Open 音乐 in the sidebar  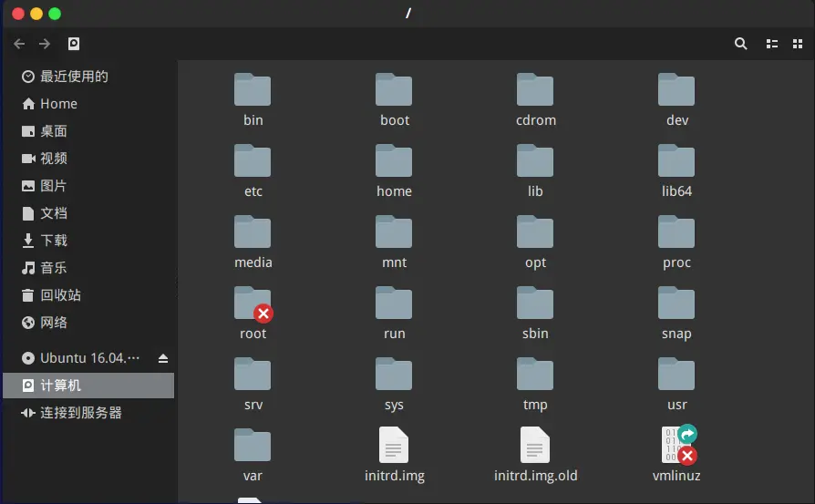[x=88, y=268]
